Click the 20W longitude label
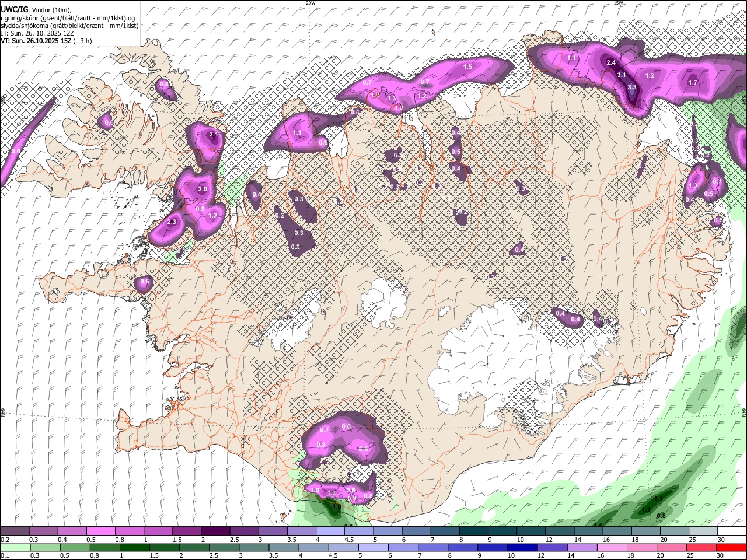 coord(310,3)
